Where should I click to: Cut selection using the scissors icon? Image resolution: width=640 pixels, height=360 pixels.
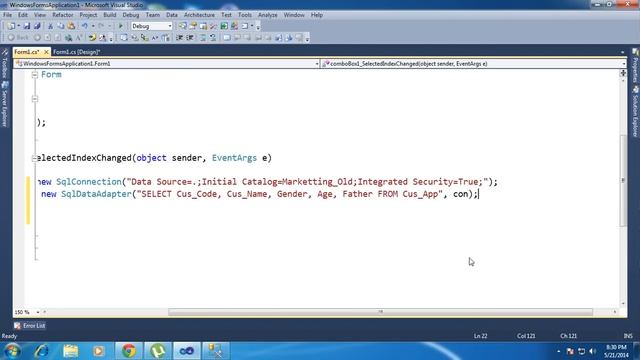[x=50, y=26]
